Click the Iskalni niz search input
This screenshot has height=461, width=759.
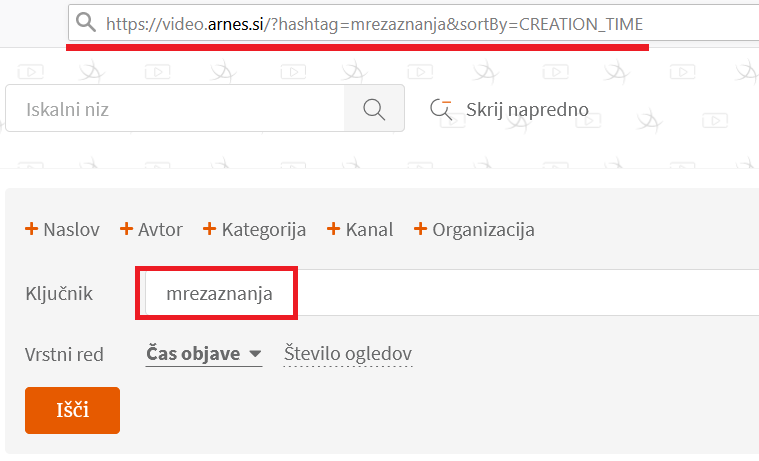click(175, 108)
